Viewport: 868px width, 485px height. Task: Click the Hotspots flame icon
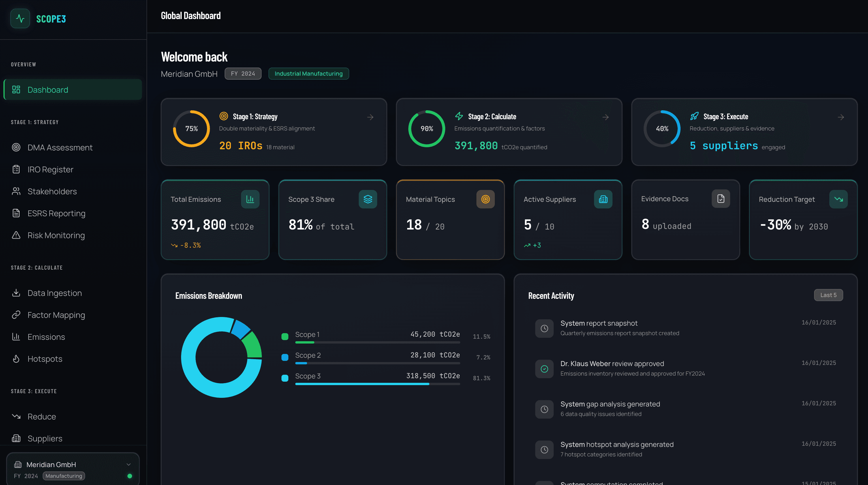16,359
